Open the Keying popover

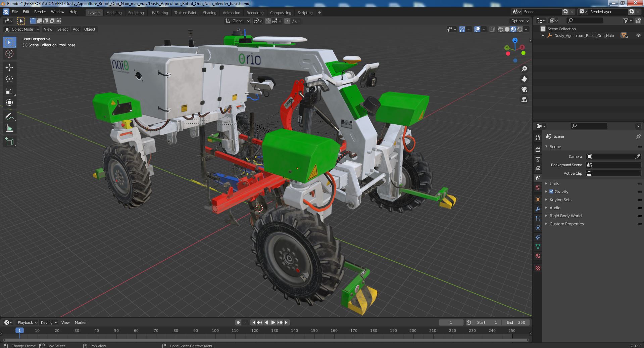tap(49, 322)
